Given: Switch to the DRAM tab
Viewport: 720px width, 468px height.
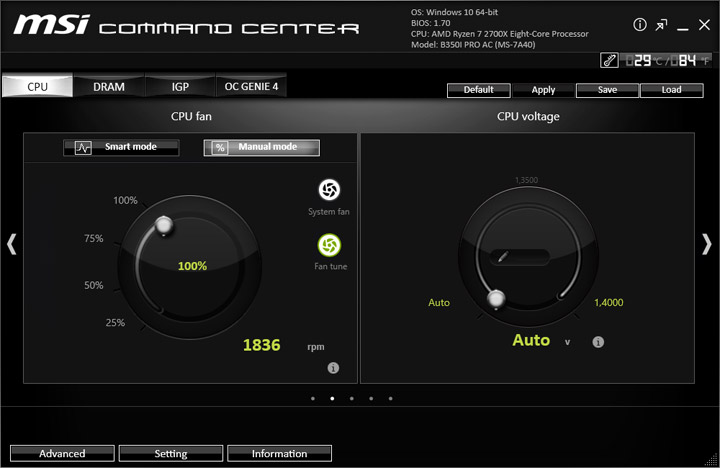Looking at the screenshot, I should coord(109,86).
